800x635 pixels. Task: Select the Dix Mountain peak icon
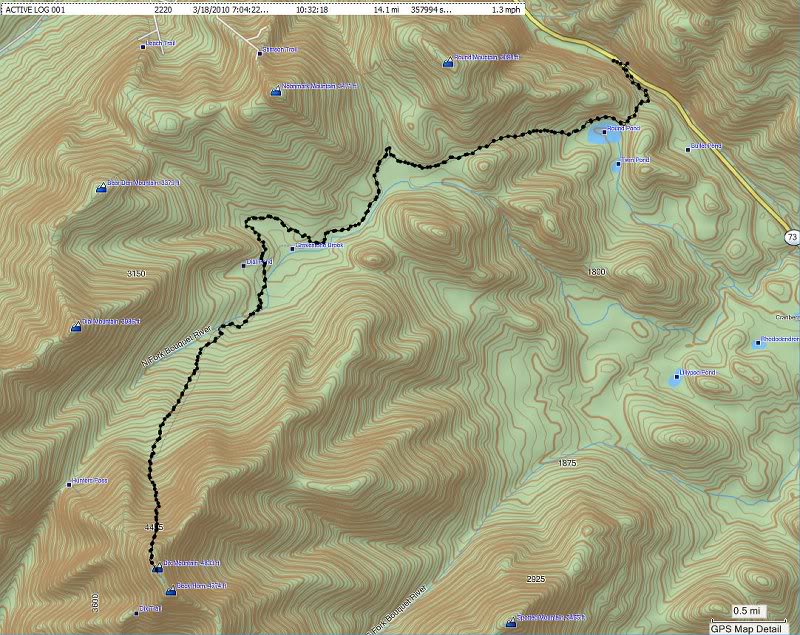click(x=157, y=570)
